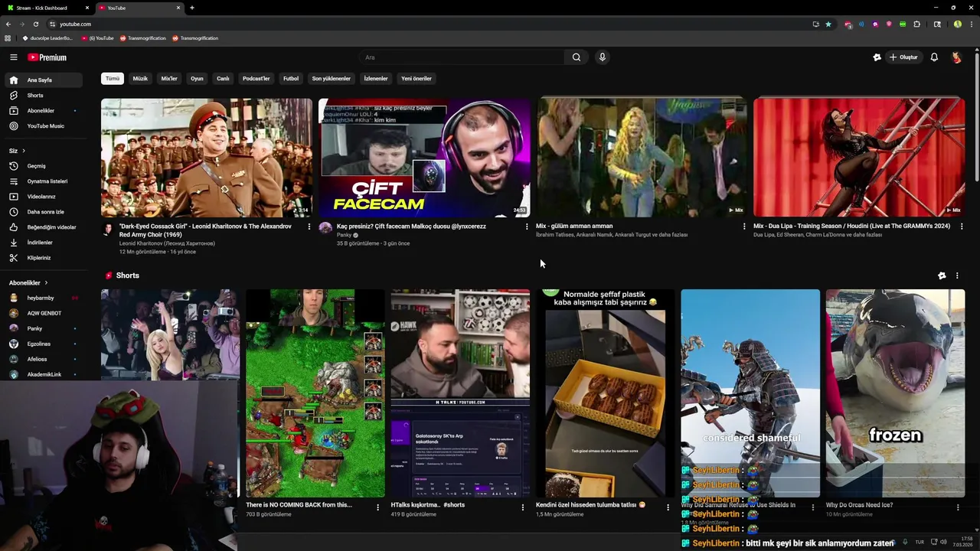
Task: Open options menu for gülüm amman mix
Action: (x=744, y=227)
